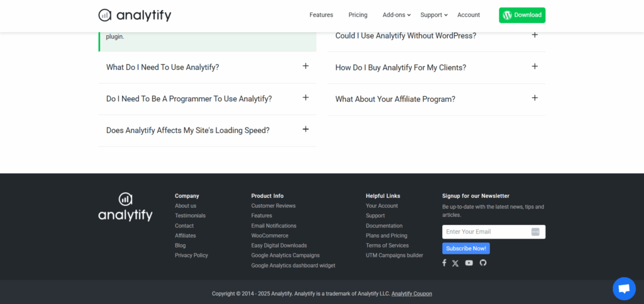Click the green Download button
Screen dimensions: 644x304
click(x=522, y=15)
